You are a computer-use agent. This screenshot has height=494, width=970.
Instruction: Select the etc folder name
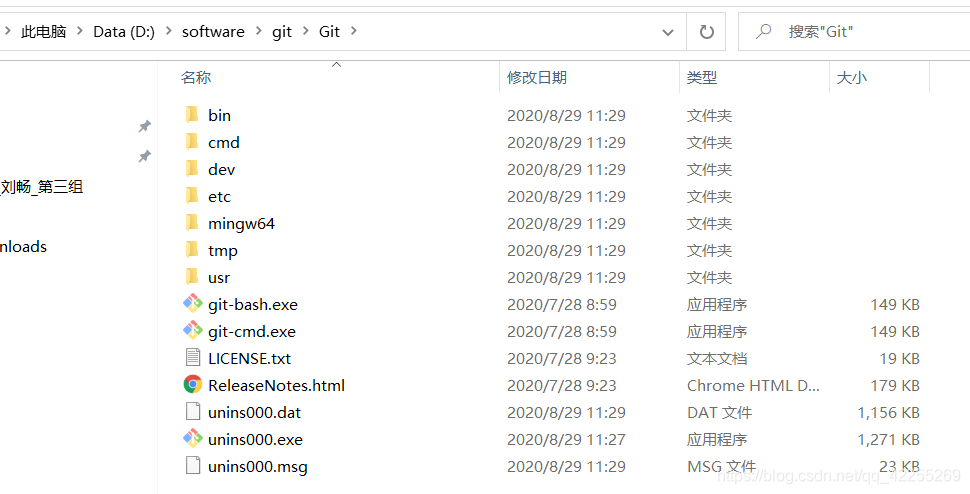220,197
